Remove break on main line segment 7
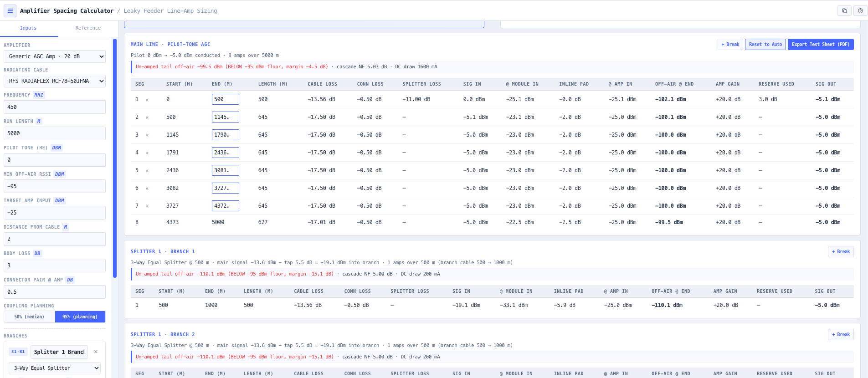The height and width of the screenshot is (378, 868). click(147, 206)
